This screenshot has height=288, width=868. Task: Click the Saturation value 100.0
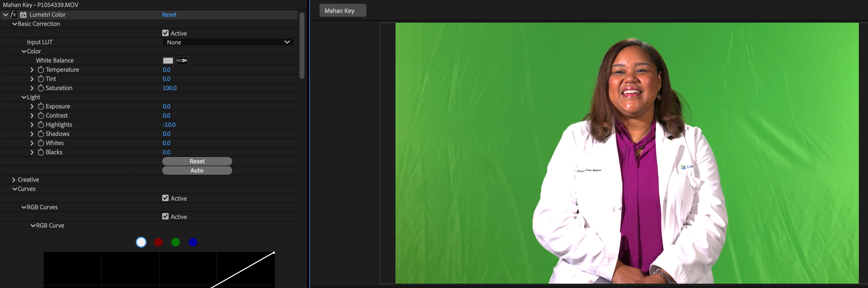coord(169,88)
